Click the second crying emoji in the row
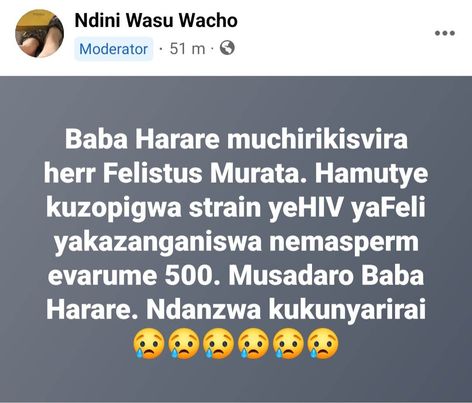The height and width of the screenshot is (403, 472). tap(184, 343)
